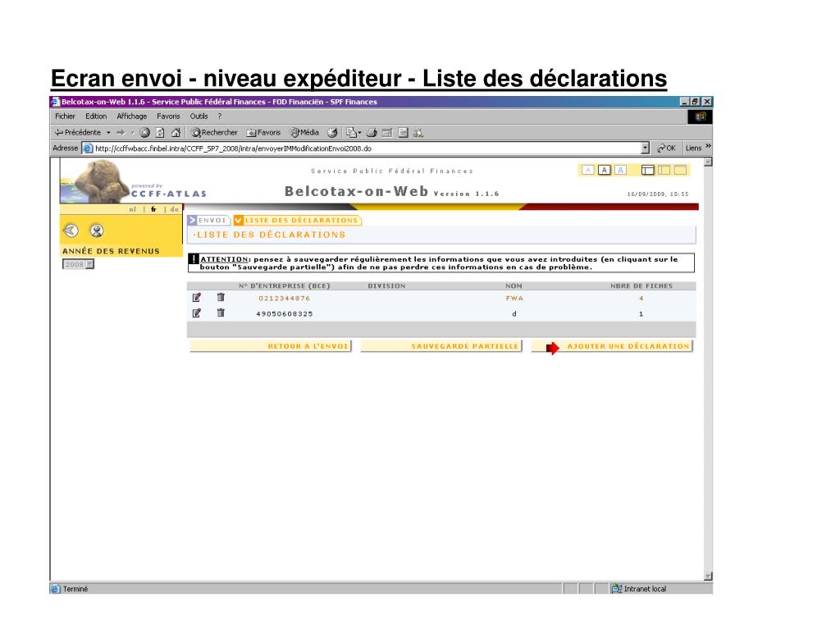Click the address URL field
This screenshot has height=630, width=840.
point(367,148)
